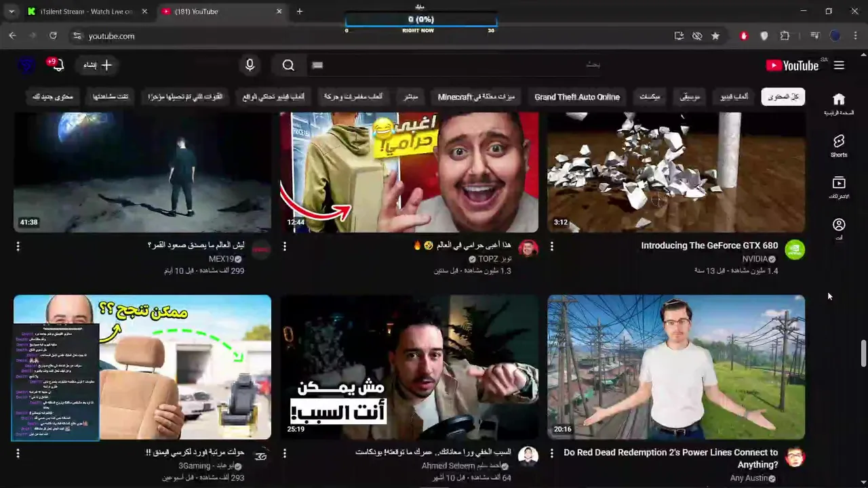Open the media controls icon in Chrome toolbar

click(x=815, y=36)
